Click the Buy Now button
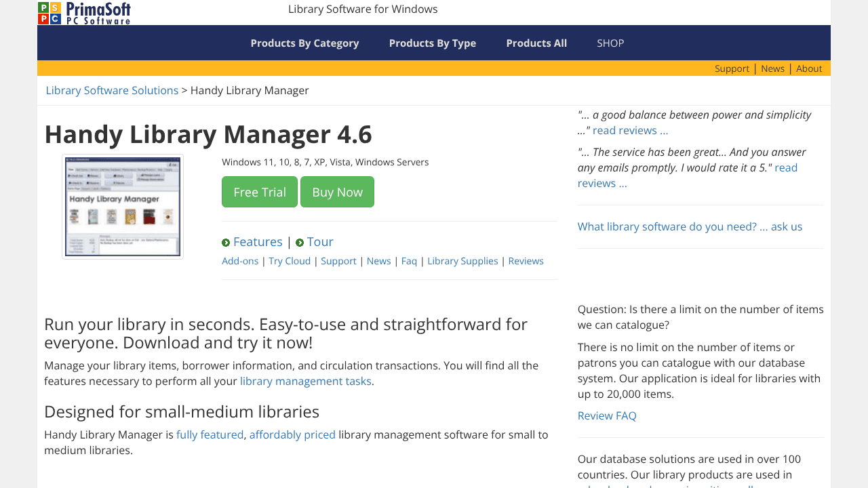The width and height of the screenshot is (868, 488). 337,192
